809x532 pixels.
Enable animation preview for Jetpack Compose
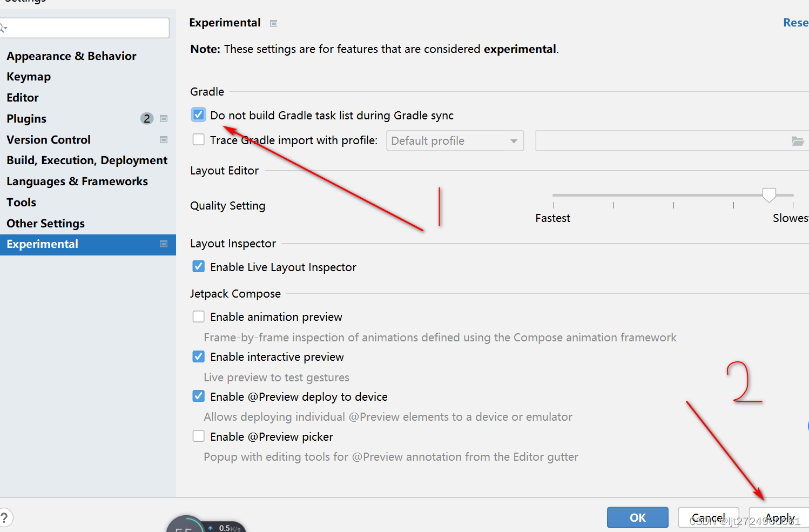198,316
